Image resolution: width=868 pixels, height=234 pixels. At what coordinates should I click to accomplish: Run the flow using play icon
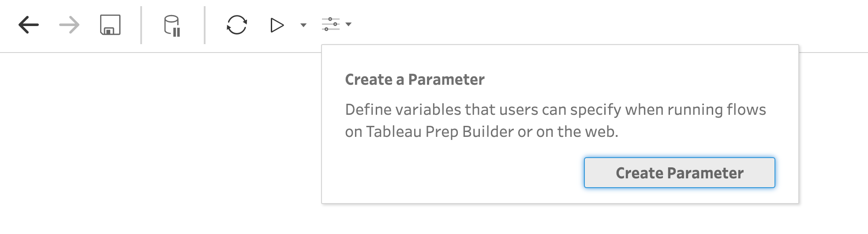[277, 25]
